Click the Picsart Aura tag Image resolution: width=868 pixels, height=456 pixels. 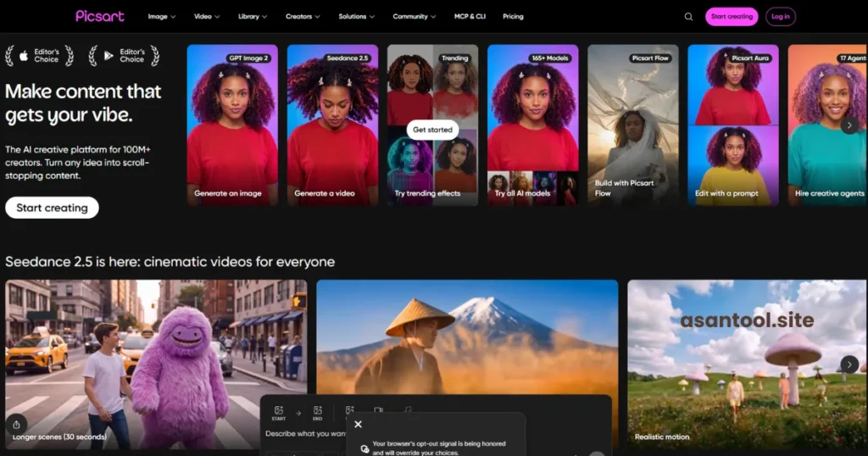[x=750, y=58]
